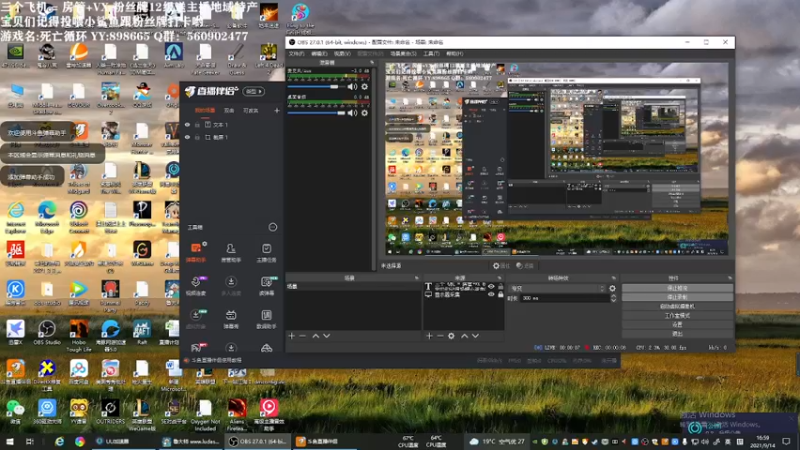Click the transition duration stepper arrows
This screenshot has height=450, width=800.
(x=613, y=298)
